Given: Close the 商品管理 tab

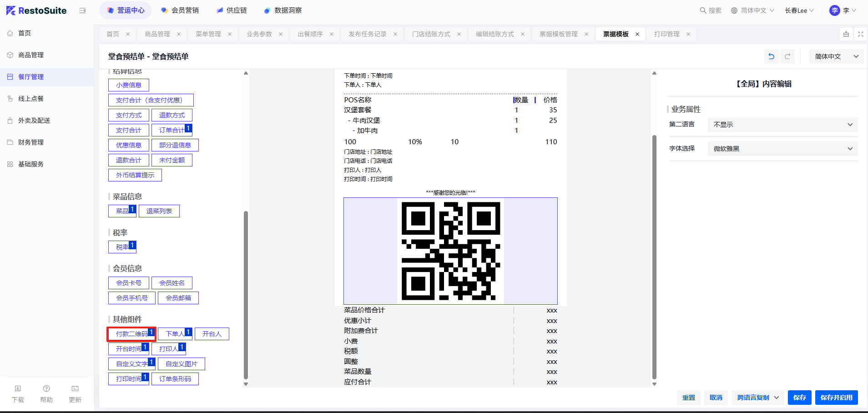Looking at the screenshot, I should pyautogui.click(x=179, y=34).
